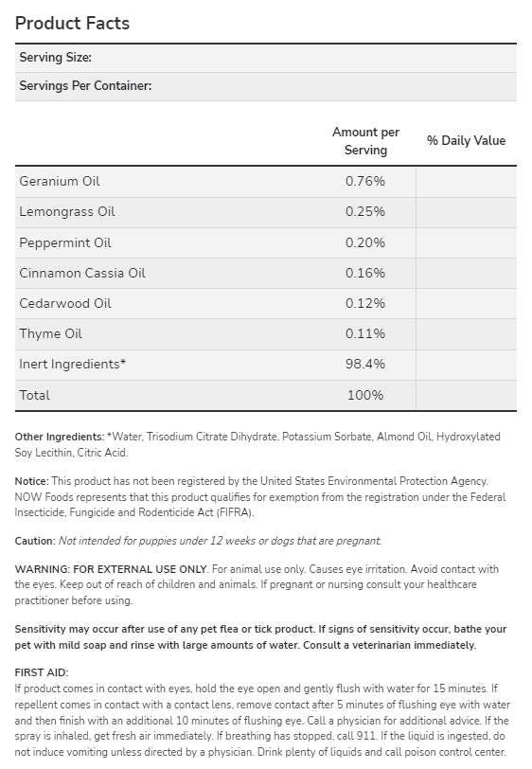
Task: Click the Inert Ingredients* label
Action: 73,365
